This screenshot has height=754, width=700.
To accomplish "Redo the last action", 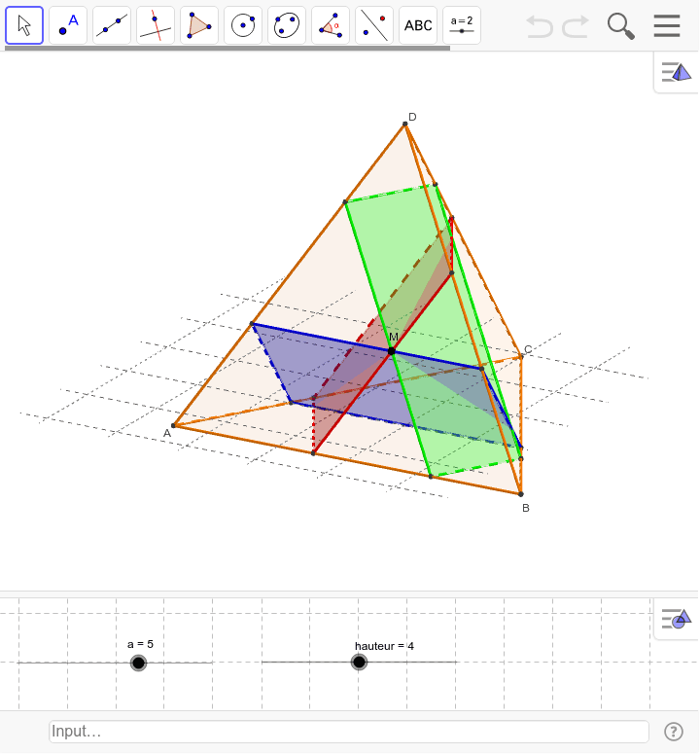I will pyautogui.click(x=576, y=26).
